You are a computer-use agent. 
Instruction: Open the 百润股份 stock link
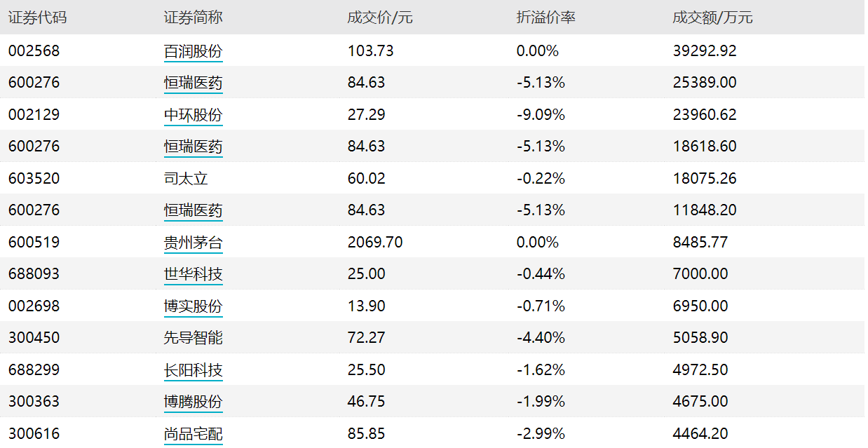[x=193, y=51]
